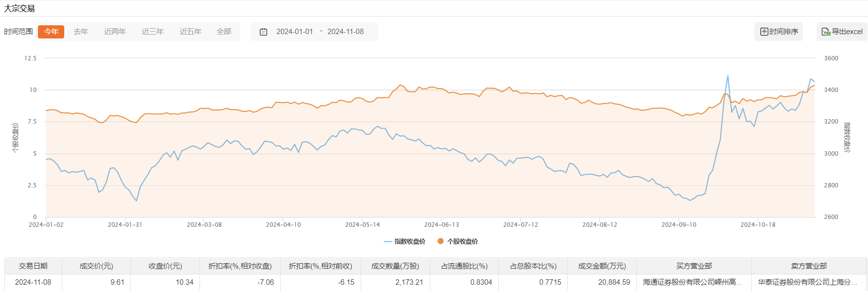This screenshot has width=868, height=291.
Task: Choose the 近两年 time range
Action: [x=115, y=32]
